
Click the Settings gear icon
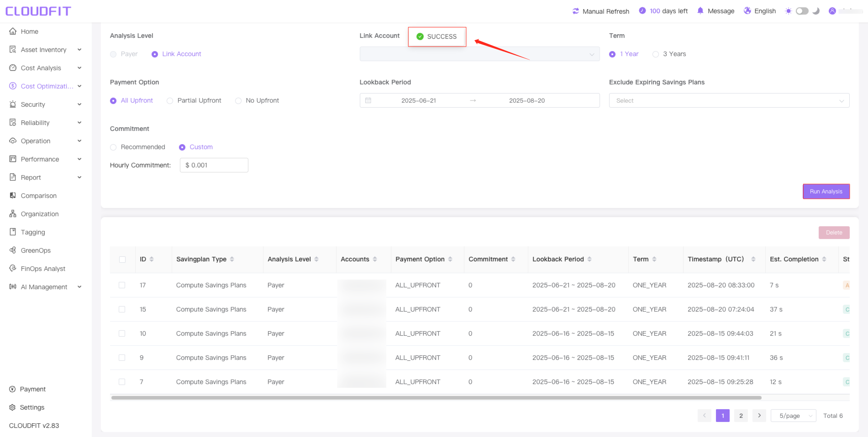[12, 407]
